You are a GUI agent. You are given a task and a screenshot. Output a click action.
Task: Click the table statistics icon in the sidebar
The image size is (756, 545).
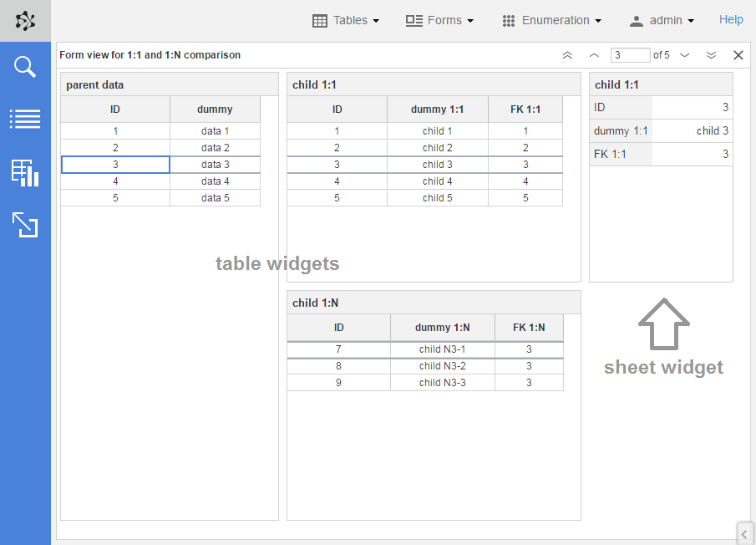pyautogui.click(x=25, y=172)
